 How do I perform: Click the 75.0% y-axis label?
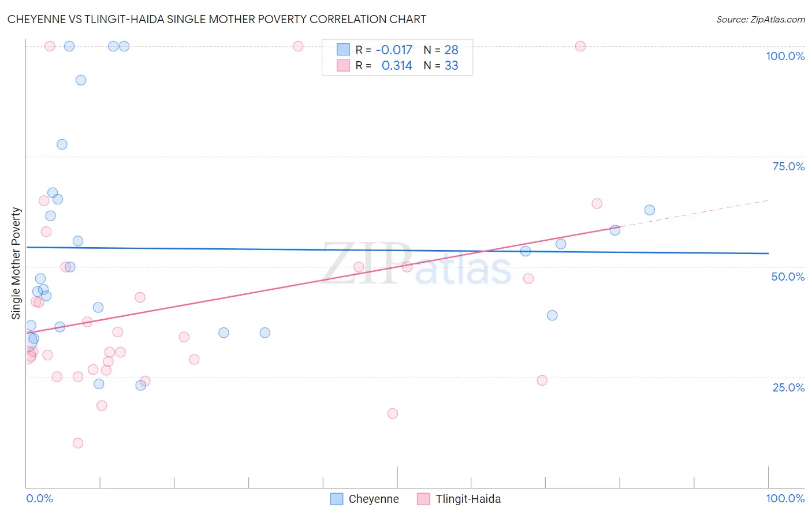(x=788, y=166)
